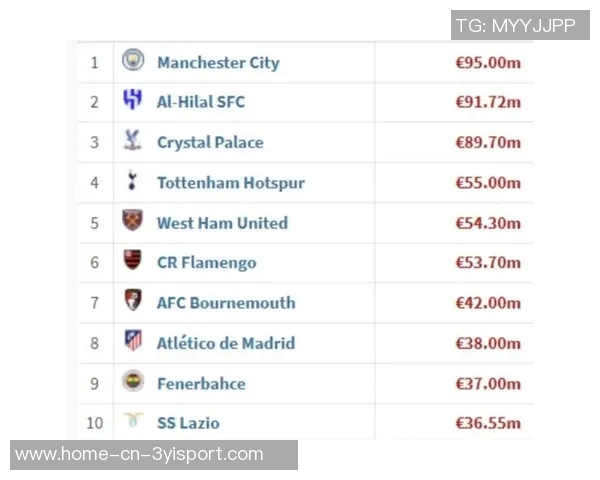This screenshot has width=600, height=480.
Task: Click the Manchester City club crest
Action: (x=133, y=61)
